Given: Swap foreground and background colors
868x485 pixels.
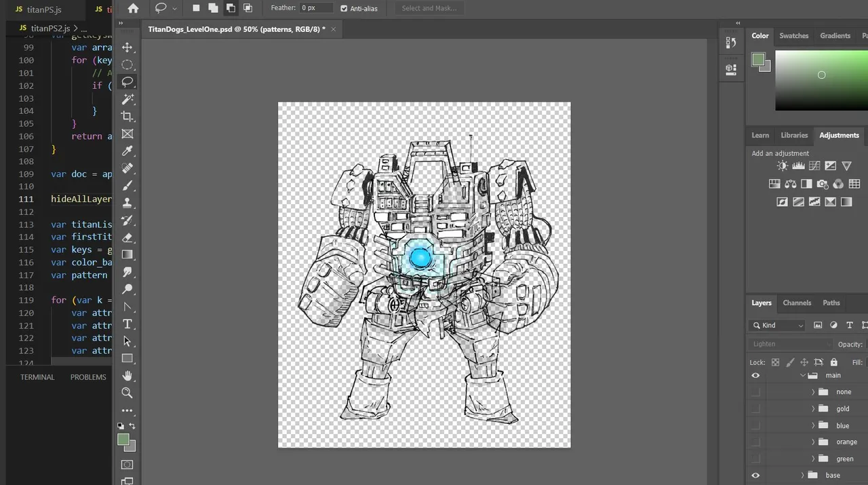Looking at the screenshot, I should (x=132, y=426).
